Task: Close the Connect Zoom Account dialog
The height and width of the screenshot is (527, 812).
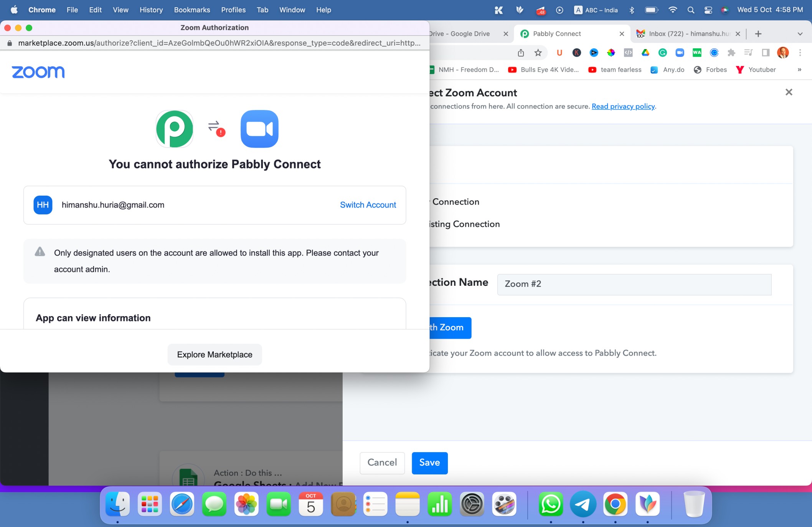Action: point(789,92)
